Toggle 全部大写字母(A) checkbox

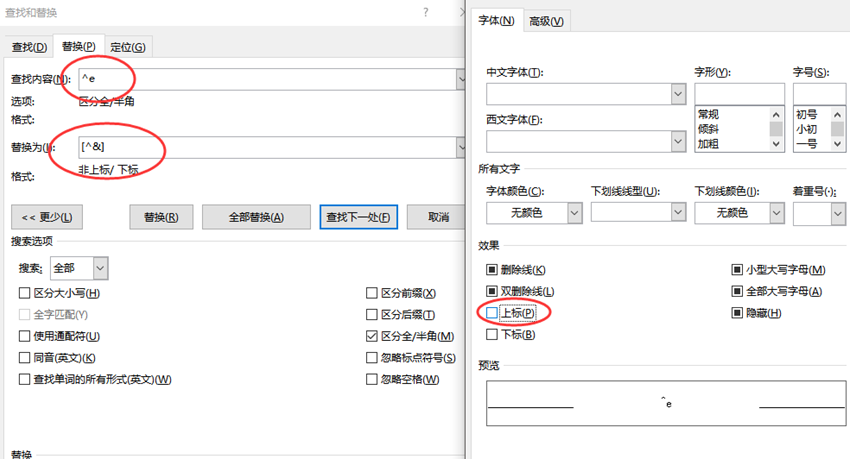pyautogui.click(x=737, y=291)
